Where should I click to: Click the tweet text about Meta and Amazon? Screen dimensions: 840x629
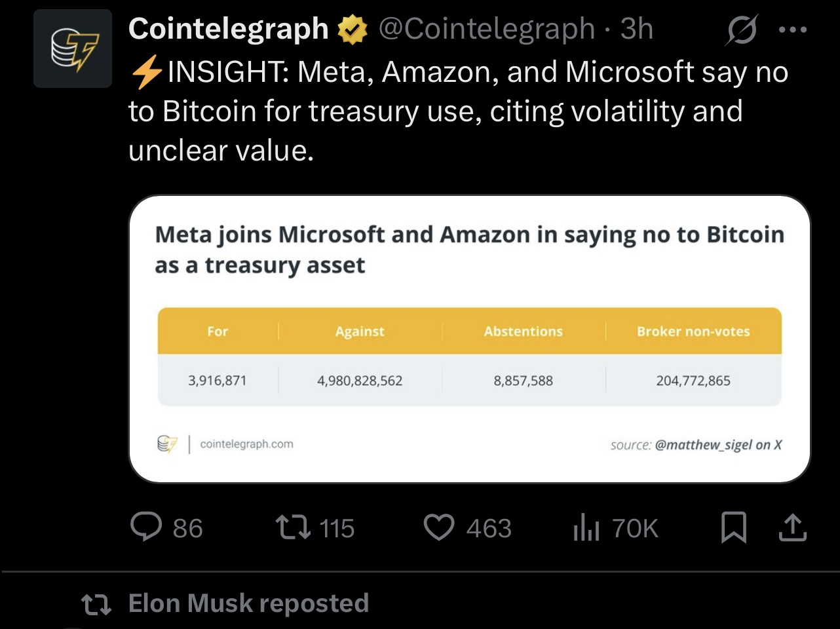(458, 111)
